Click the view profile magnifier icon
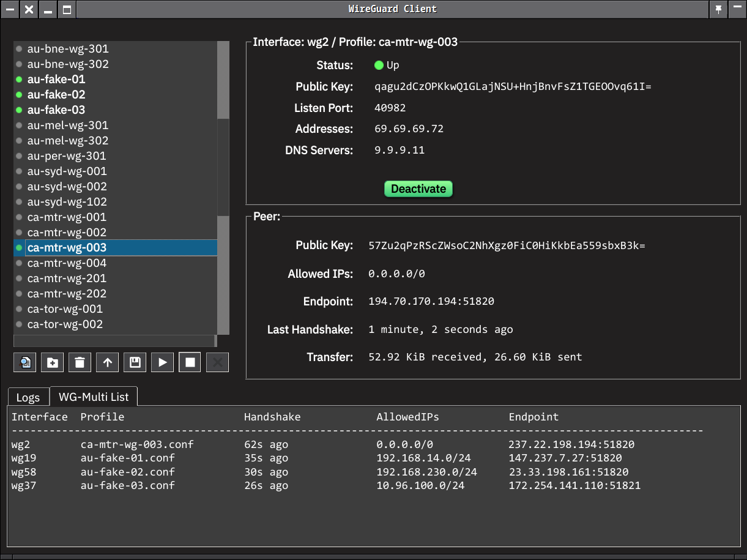The width and height of the screenshot is (747, 560). coord(25,362)
